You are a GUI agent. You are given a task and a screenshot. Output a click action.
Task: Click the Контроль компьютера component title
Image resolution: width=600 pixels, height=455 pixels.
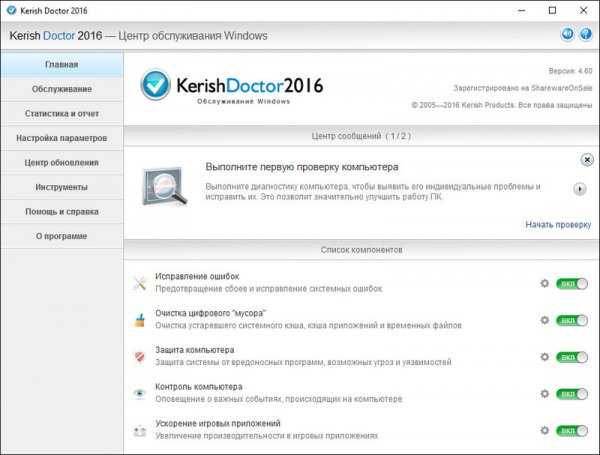pyautogui.click(x=199, y=387)
